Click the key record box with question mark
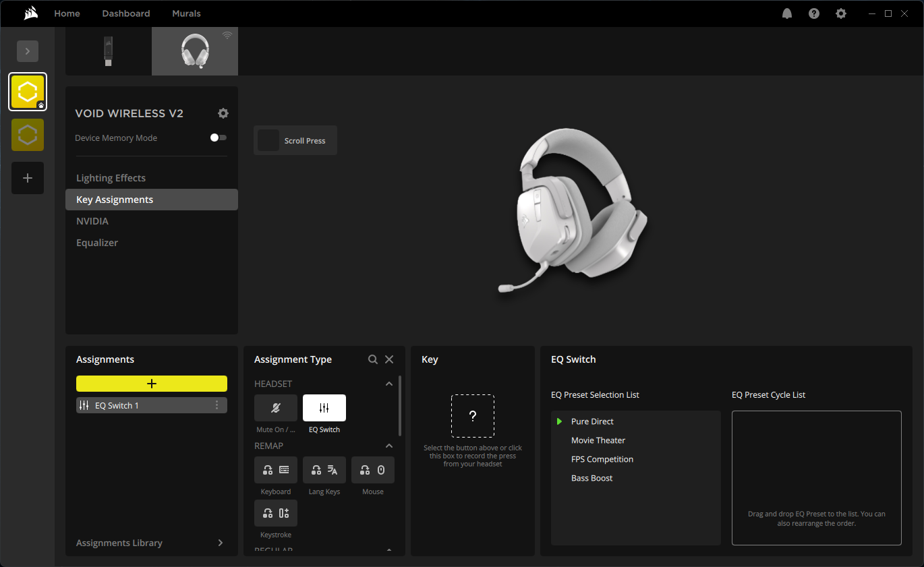The width and height of the screenshot is (924, 567). pos(473,416)
